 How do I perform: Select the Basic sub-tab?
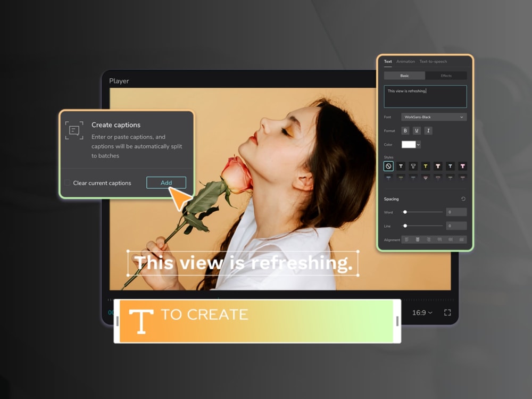click(404, 76)
